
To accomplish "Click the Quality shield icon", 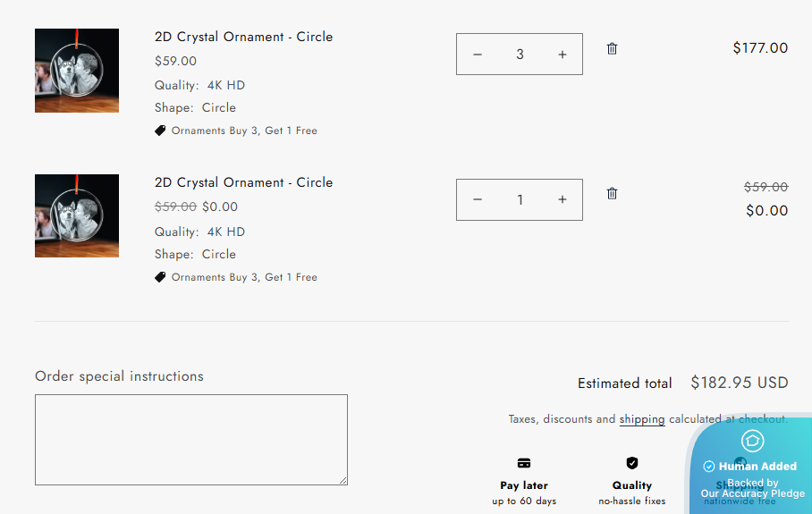I will (632, 463).
